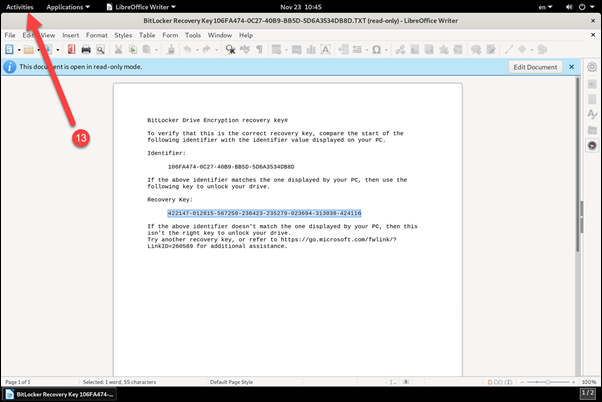Print the document via printer icon
Image resolution: width=602 pixels, height=402 pixels.
[x=86, y=50]
